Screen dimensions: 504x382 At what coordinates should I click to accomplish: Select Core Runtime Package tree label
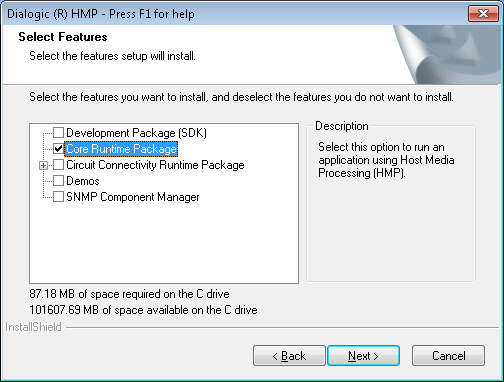point(121,149)
